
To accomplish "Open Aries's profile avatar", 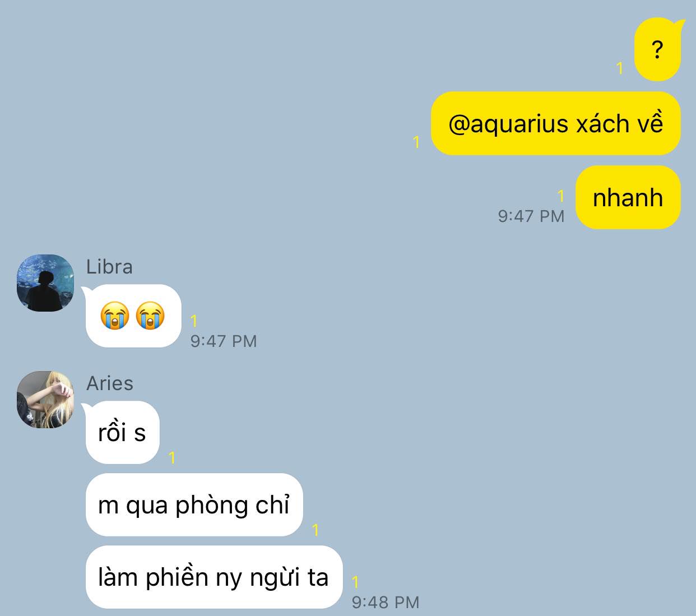I will (x=45, y=400).
